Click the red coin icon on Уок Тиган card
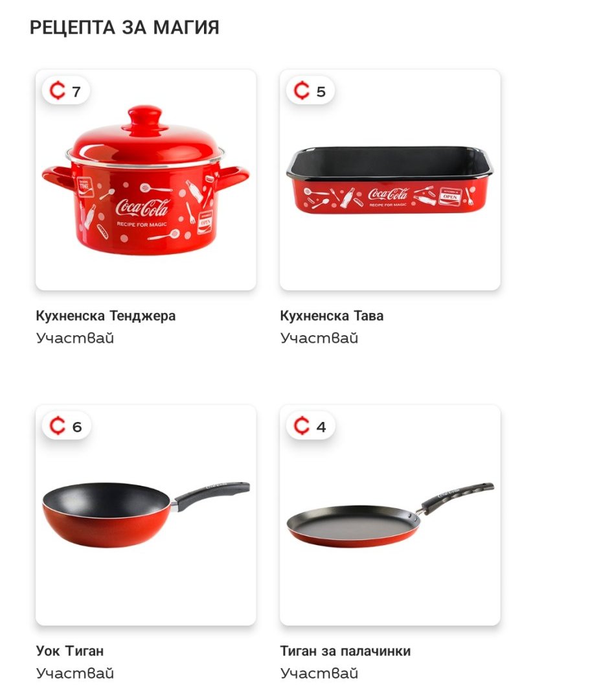The width and height of the screenshot is (612, 700). tap(57, 426)
